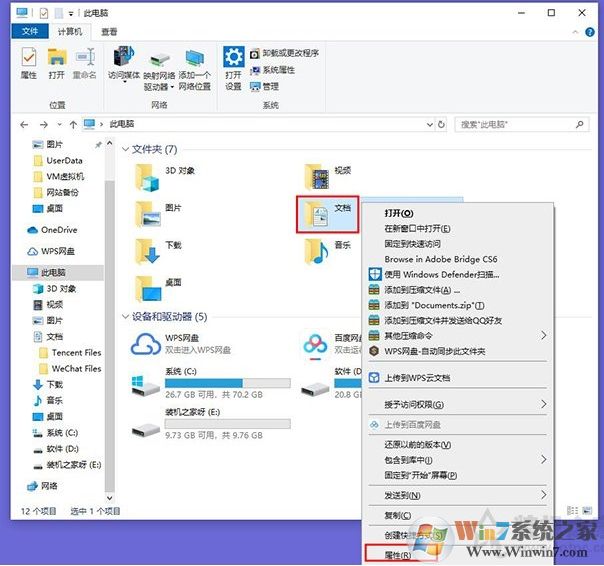Open the 访问媒体 media access icon
Viewport: 604px width, 566px height.
pyautogui.click(x=124, y=64)
